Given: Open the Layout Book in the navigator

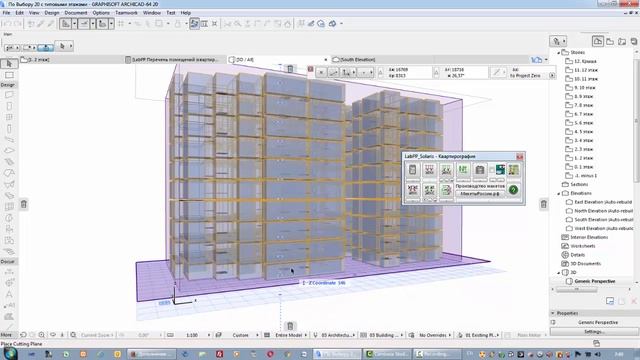Looking at the screenshot, I should point(622,42).
